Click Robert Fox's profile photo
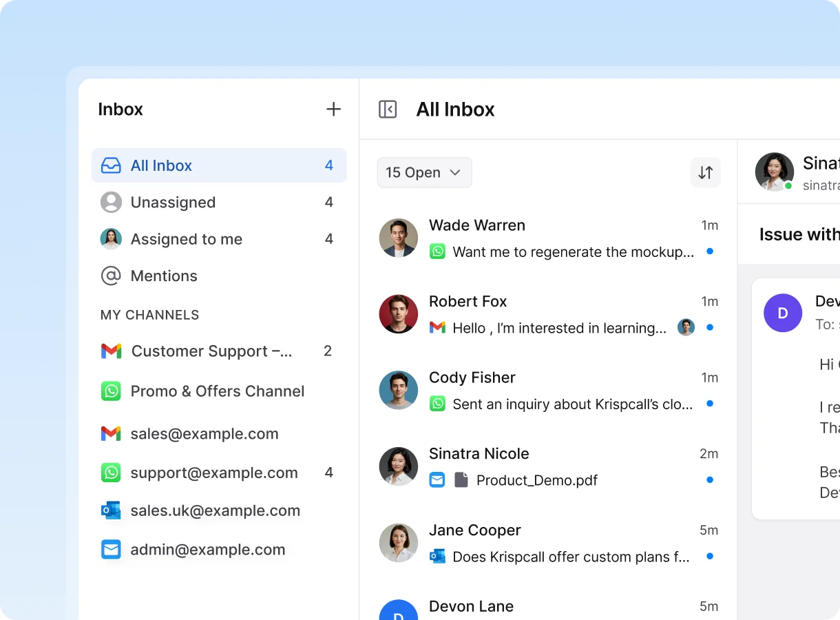The height and width of the screenshot is (620, 840). (399, 314)
